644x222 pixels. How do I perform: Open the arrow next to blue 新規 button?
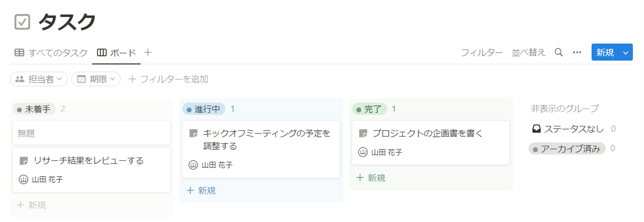[x=625, y=53]
